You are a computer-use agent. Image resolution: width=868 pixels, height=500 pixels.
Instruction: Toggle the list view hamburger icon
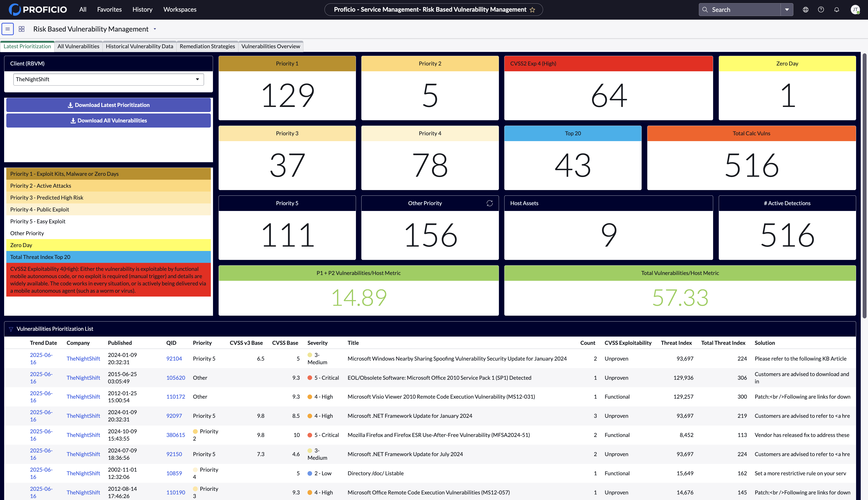8,29
